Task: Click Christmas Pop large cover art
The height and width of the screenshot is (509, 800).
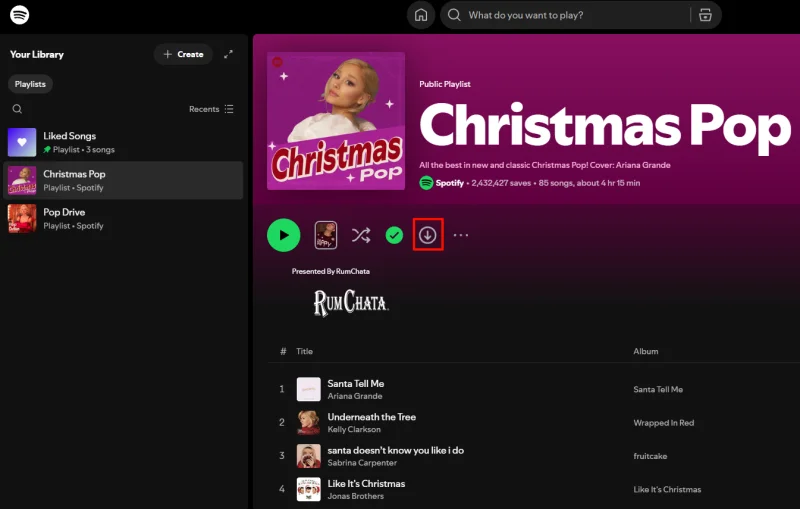Action: point(336,121)
